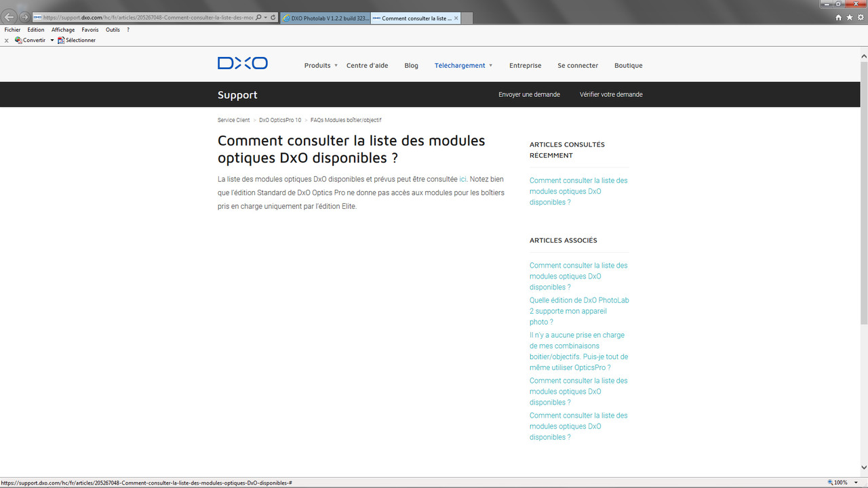
Task: Open the Edition menu
Action: coord(36,30)
